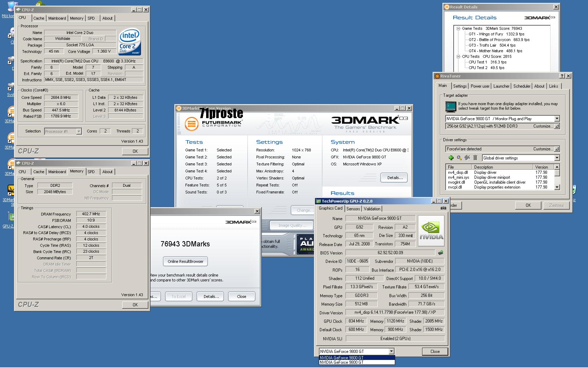The width and height of the screenshot is (588, 368).
Task: Click the GPU-Z BIOS Version field
Action: tap(390, 253)
